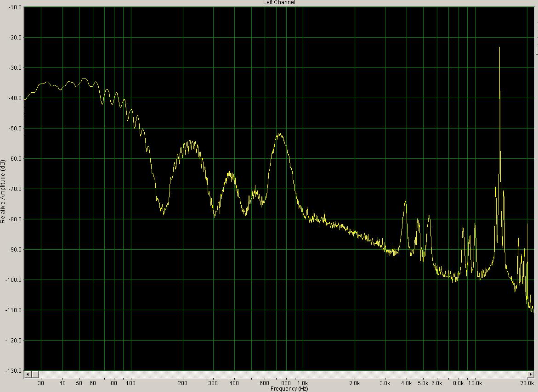This screenshot has height=392, width=538.
Task: Click the 'Left Channel' title text
Action: click(x=279, y=2)
